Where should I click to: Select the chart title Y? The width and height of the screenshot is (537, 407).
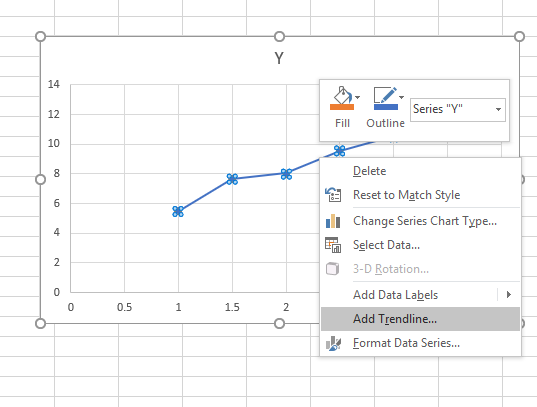[x=279, y=58]
